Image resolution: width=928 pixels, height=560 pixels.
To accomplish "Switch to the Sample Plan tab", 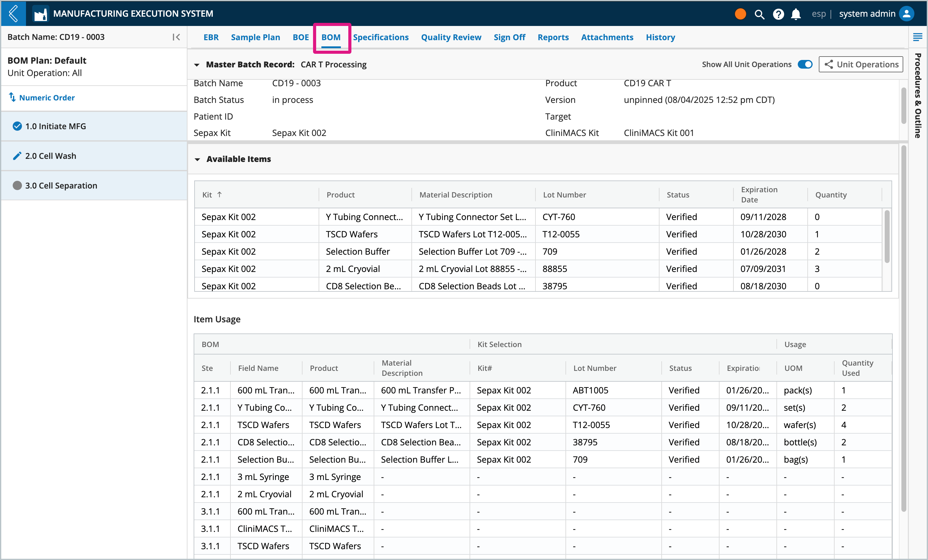I will [255, 37].
